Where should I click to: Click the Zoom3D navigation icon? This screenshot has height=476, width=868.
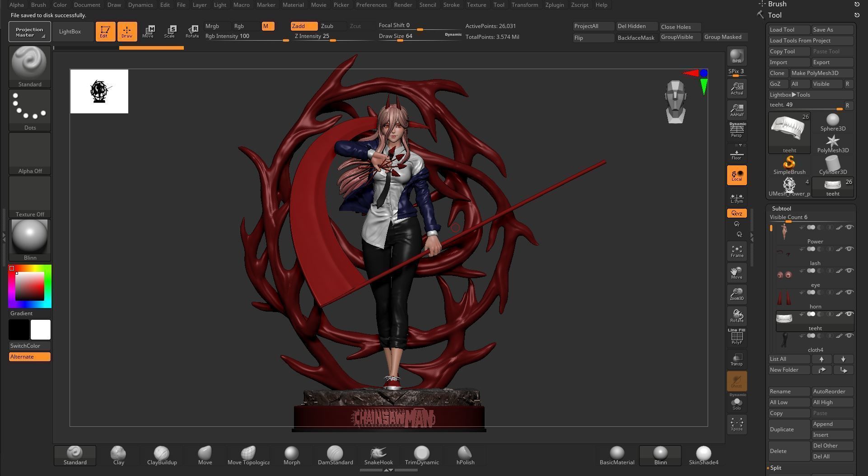[737, 294]
